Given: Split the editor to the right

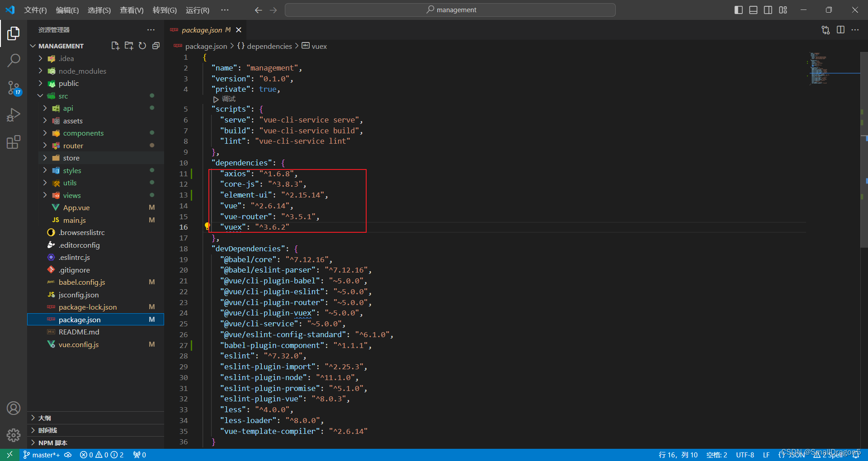Looking at the screenshot, I should (841, 30).
